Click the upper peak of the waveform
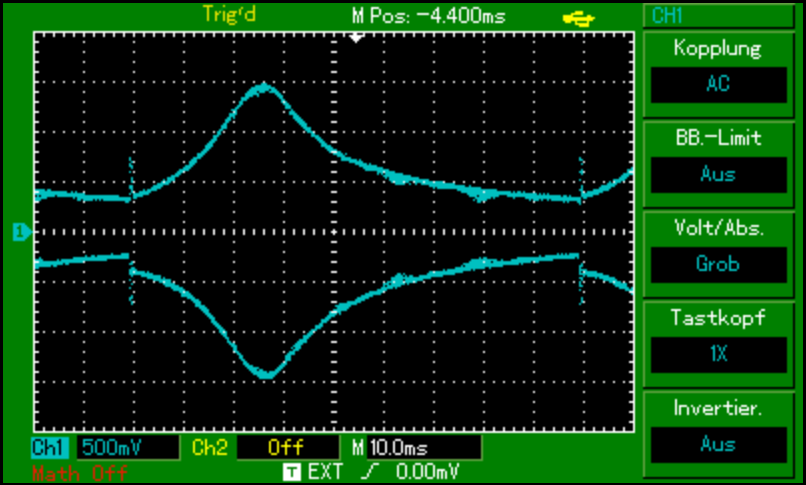Image resolution: width=806 pixels, height=485 pixels. [264, 89]
